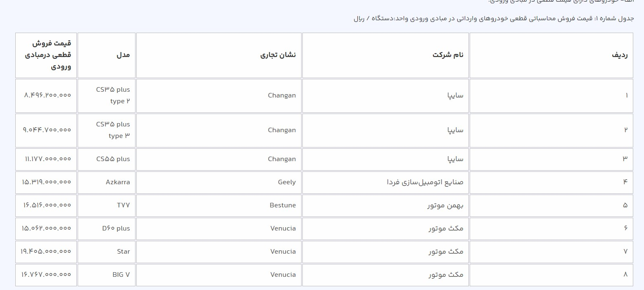Click the جدول شماره ۱ table title text

click(492, 18)
